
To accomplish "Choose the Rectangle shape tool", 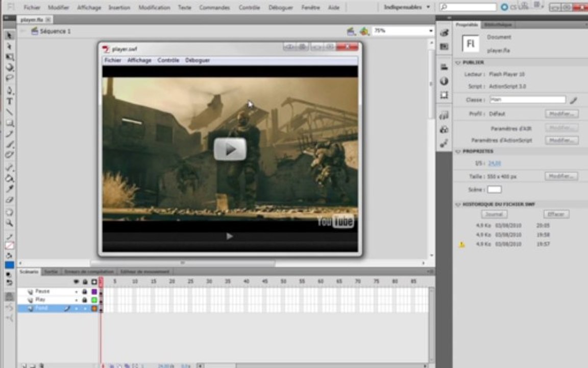I will [9, 123].
